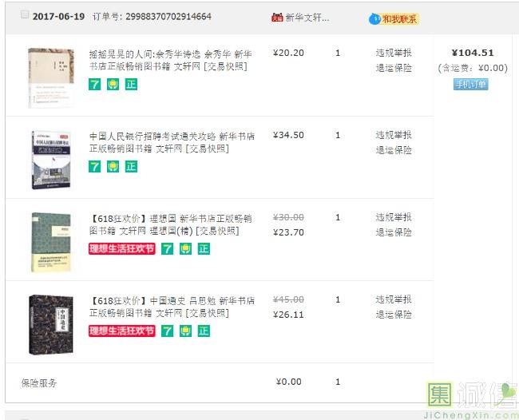Click the 和我联系 Wangwang contact icon

pyautogui.click(x=394, y=18)
